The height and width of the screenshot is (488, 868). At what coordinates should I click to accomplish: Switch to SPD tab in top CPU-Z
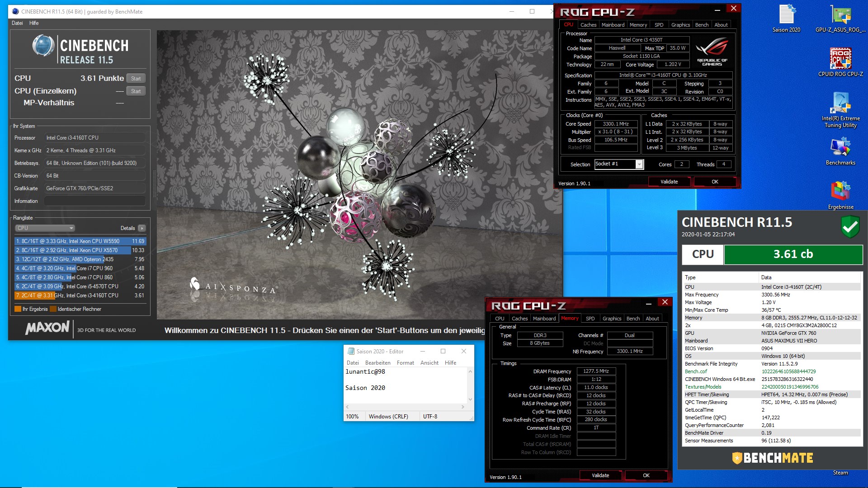[659, 25]
